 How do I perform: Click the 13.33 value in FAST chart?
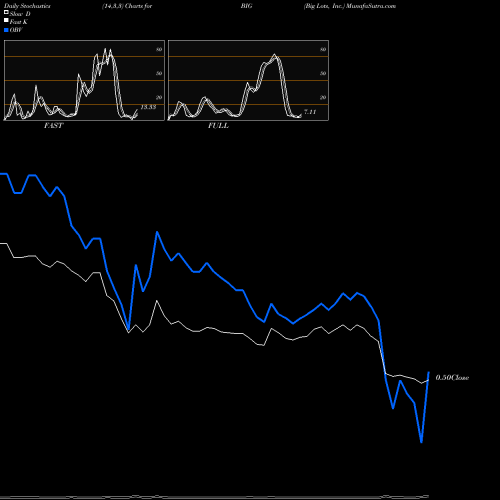pyautogui.click(x=148, y=107)
